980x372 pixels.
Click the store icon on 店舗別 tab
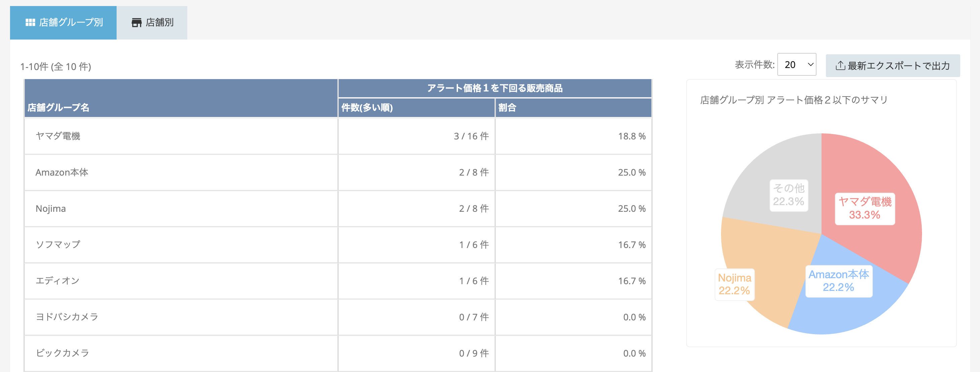click(136, 23)
